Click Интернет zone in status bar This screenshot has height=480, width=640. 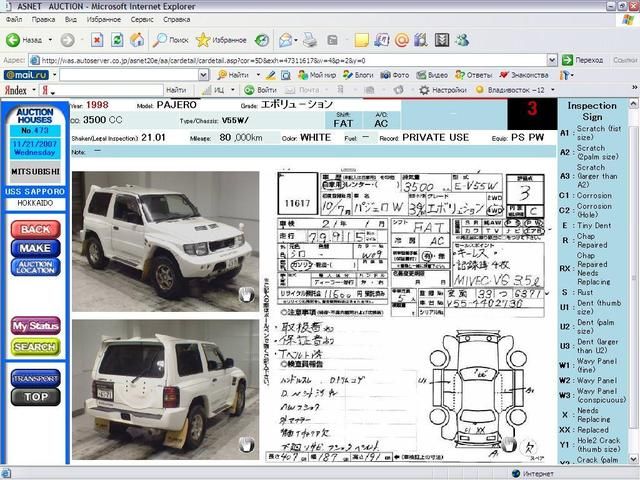coord(533,474)
